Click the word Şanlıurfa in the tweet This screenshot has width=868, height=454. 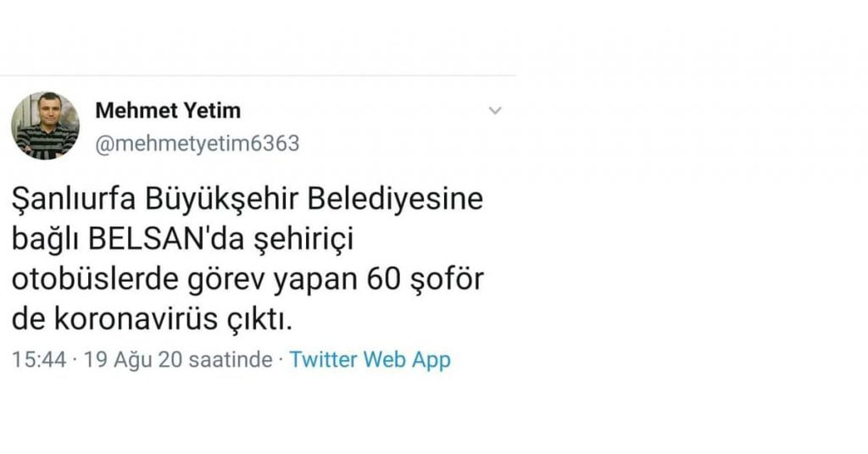click(75, 199)
